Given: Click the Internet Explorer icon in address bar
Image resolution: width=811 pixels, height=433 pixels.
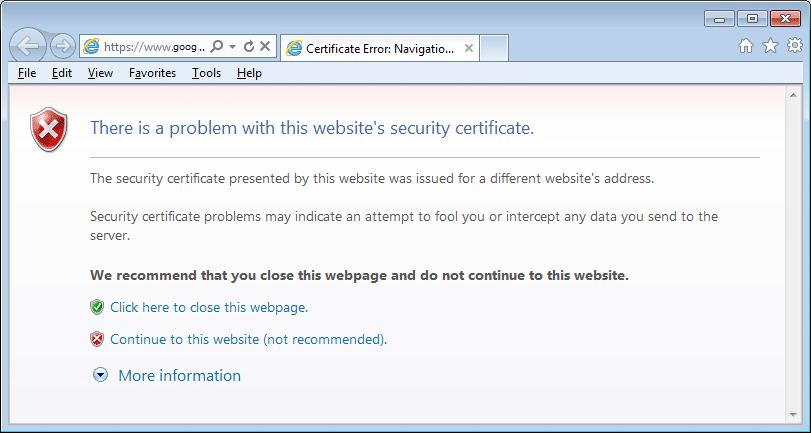Looking at the screenshot, I should pyautogui.click(x=92, y=47).
